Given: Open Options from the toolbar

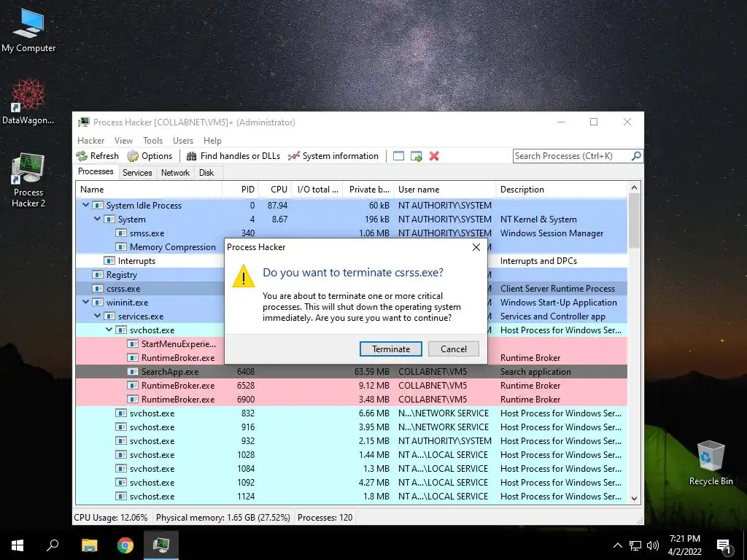Looking at the screenshot, I should click(150, 156).
